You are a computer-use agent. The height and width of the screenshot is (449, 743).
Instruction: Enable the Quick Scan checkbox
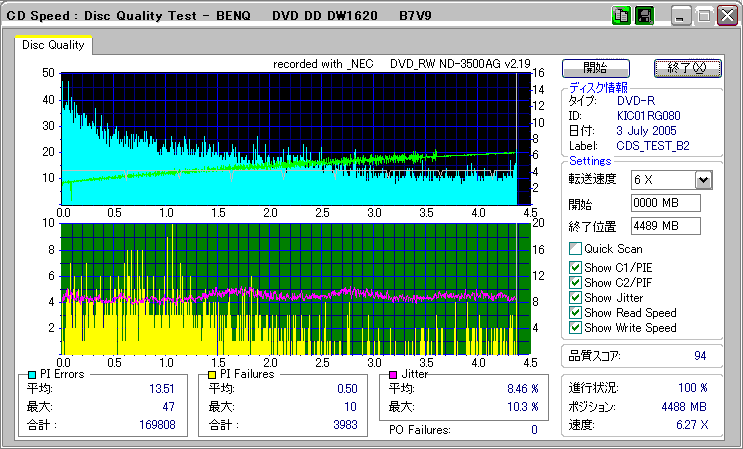click(575, 249)
